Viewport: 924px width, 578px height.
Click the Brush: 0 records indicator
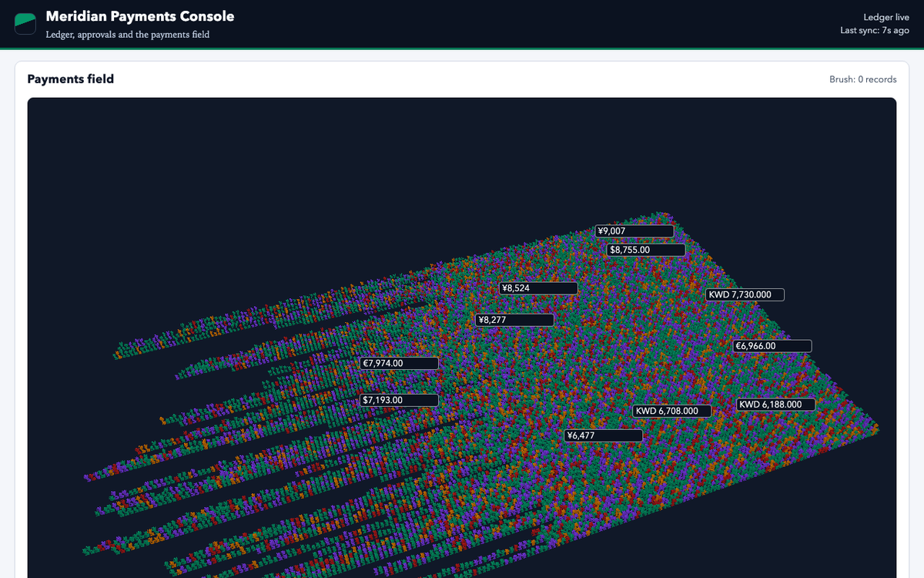click(862, 79)
